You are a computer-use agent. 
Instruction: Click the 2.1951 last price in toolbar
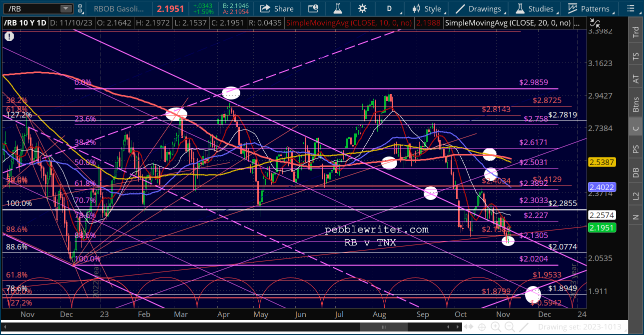pyautogui.click(x=171, y=8)
